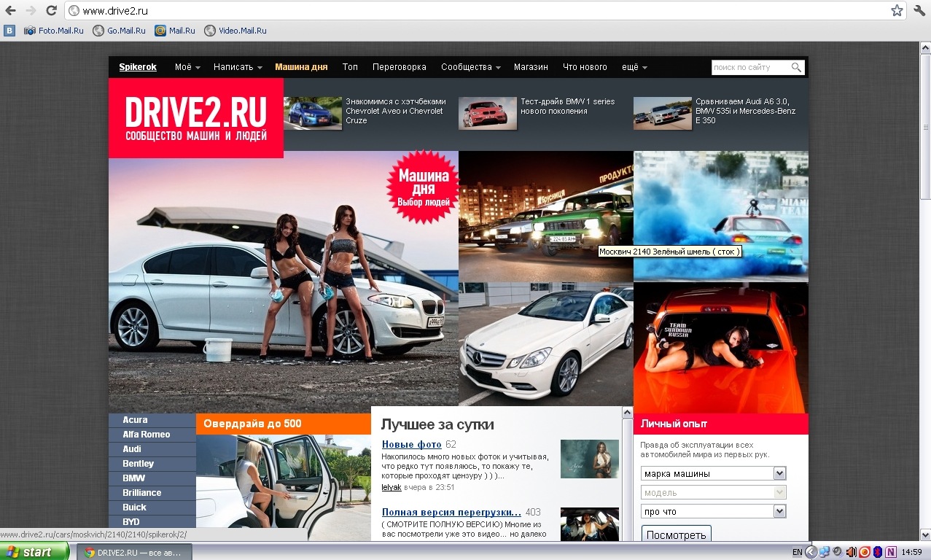This screenshot has height=560, width=931.
Task: Open the Овердрайв white SUV photo
Action: 284,488
